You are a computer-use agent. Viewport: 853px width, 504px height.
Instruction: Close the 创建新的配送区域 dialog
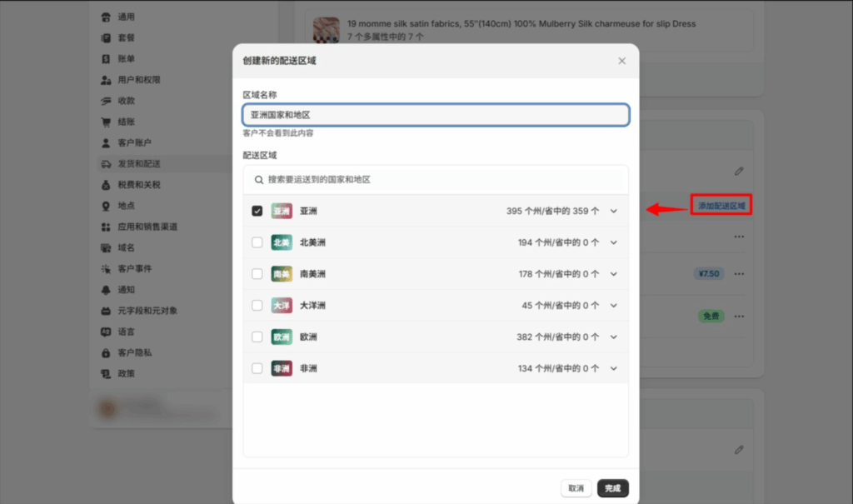coord(621,61)
